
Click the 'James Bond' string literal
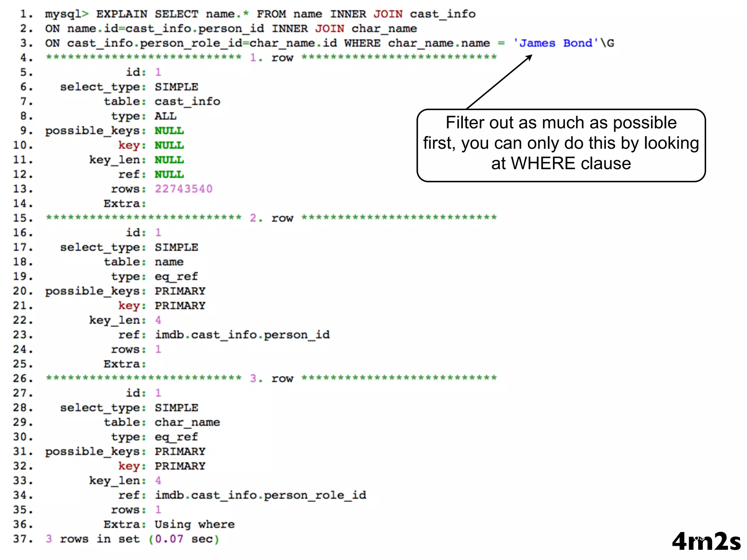(556, 43)
